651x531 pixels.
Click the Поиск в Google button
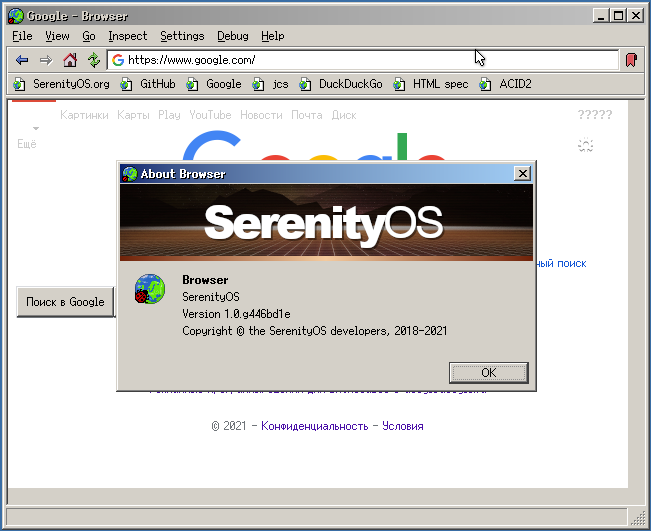pyautogui.click(x=65, y=302)
